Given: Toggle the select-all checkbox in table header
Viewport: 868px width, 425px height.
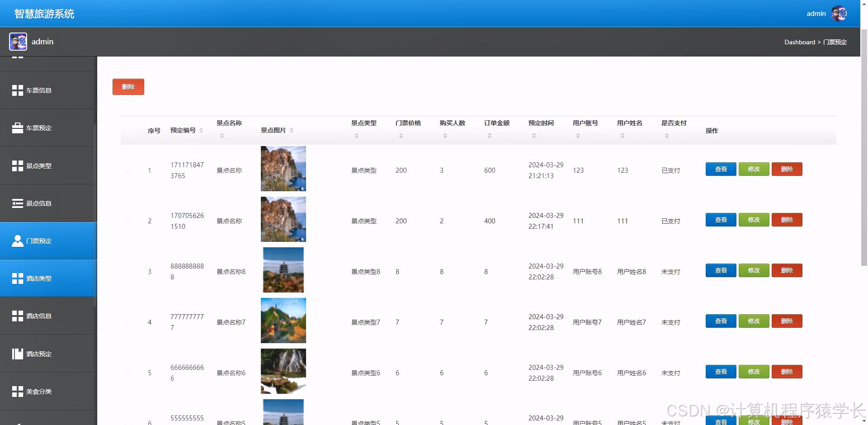Looking at the screenshot, I should pos(128,131).
